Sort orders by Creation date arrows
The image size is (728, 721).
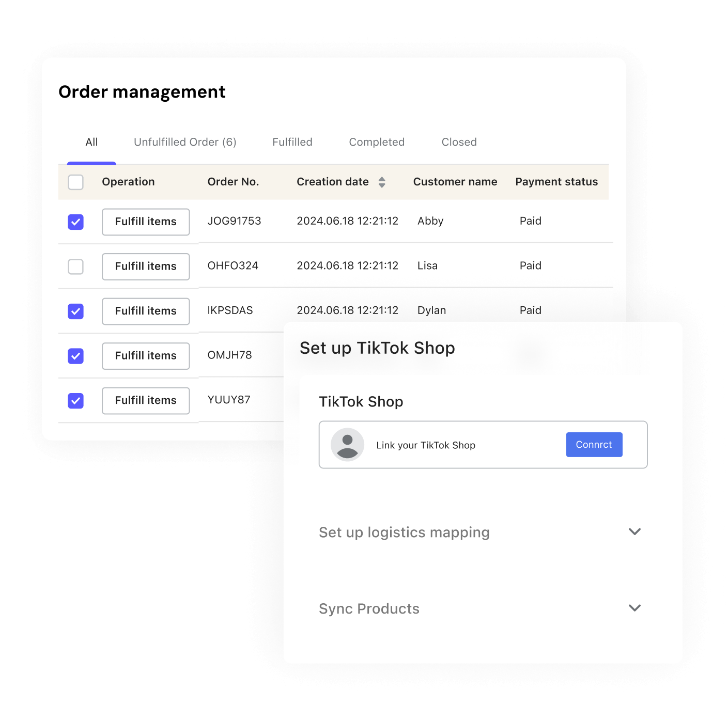coord(382,182)
